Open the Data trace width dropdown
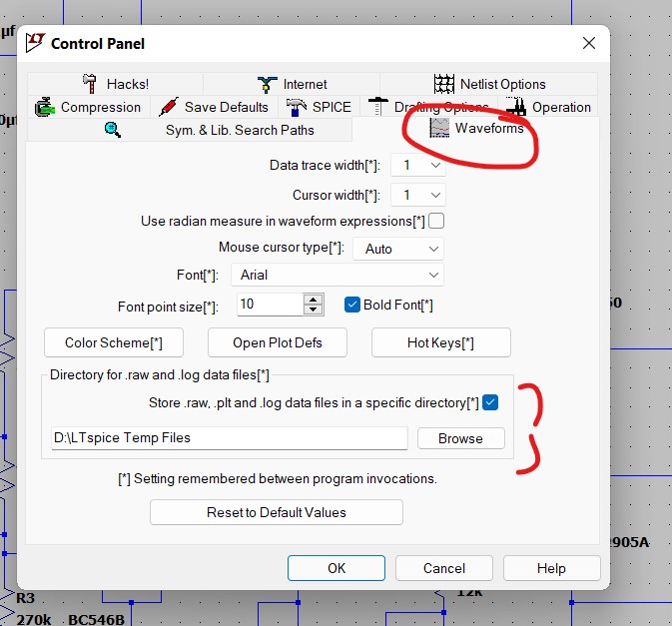The width and height of the screenshot is (672, 626). (418, 165)
